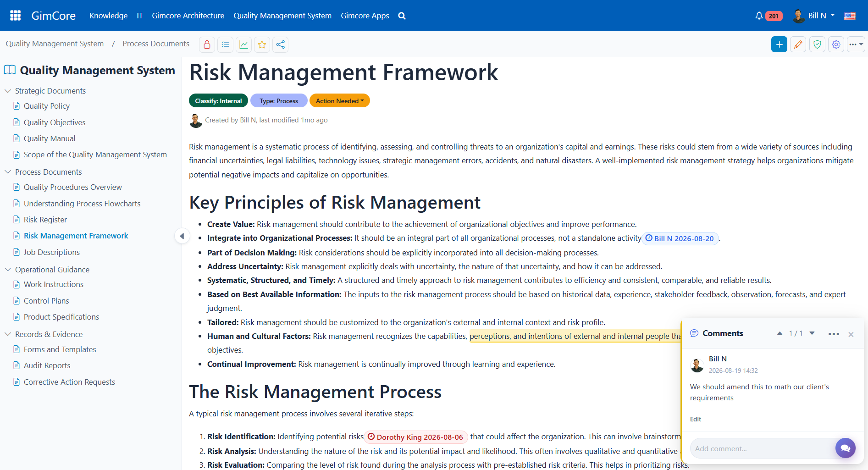
Task: Open Action Needed status dropdown
Action: tap(340, 101)
